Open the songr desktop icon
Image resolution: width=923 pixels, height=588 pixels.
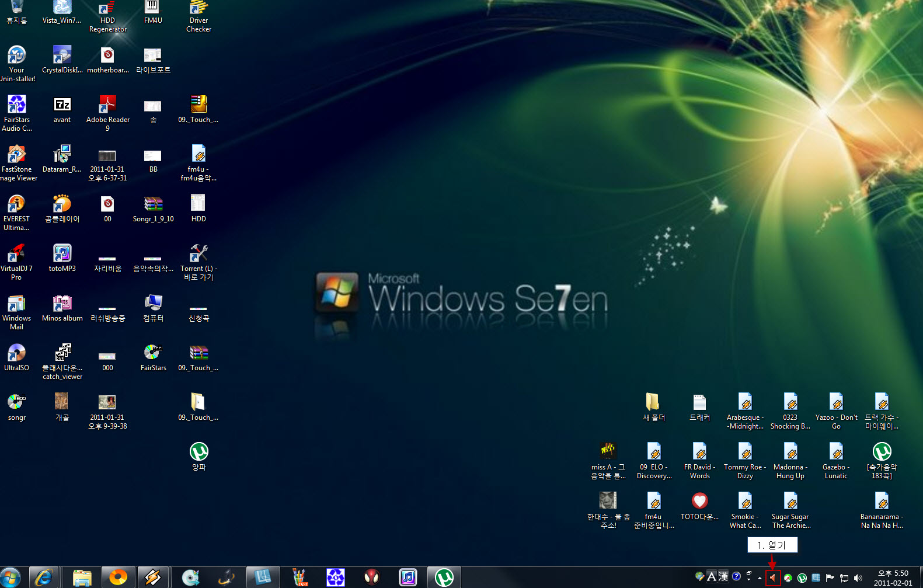(x=17, y=407)
